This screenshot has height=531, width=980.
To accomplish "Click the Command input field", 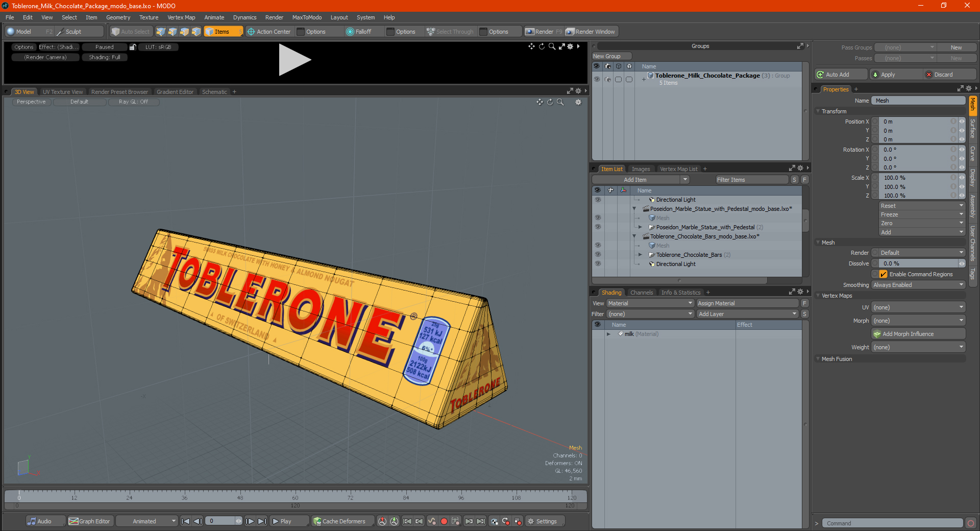I will 892,523.
